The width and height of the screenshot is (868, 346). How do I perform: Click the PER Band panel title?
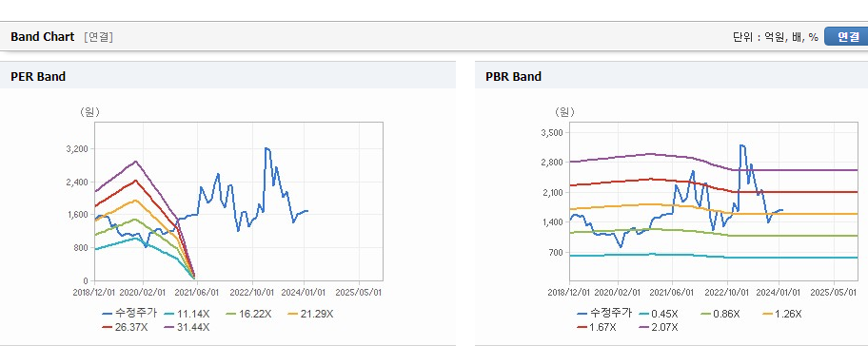coord(38,77)
